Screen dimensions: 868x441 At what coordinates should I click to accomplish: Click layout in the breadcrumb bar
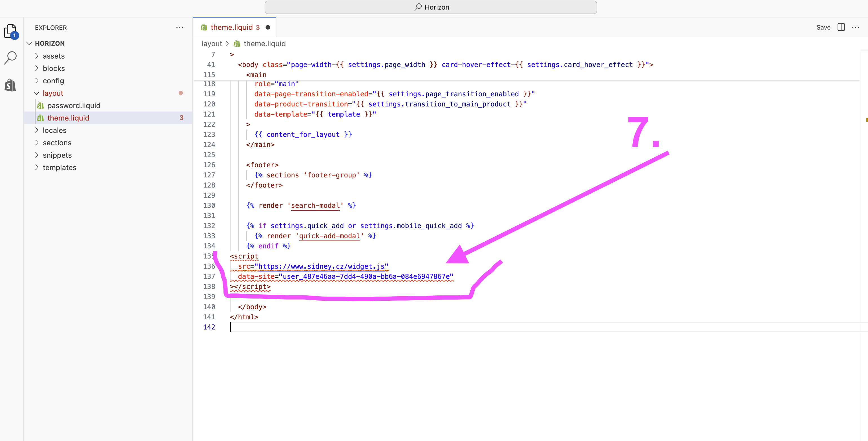[x=212, y=43]
